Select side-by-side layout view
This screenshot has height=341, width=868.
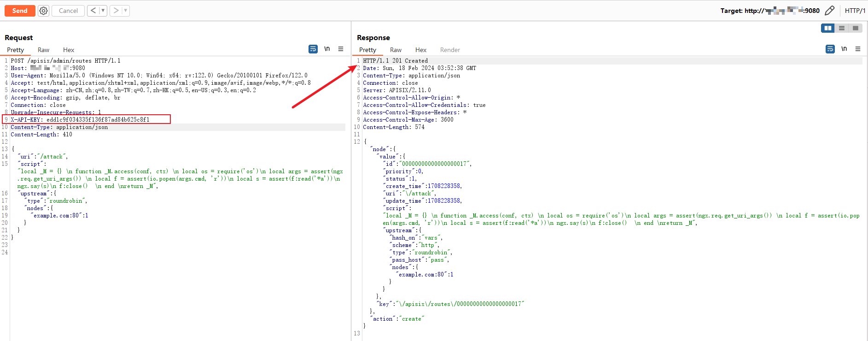tap(828, 28)
